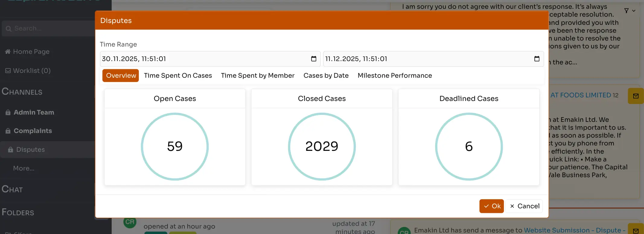Confirm with the Ok button

492,206
